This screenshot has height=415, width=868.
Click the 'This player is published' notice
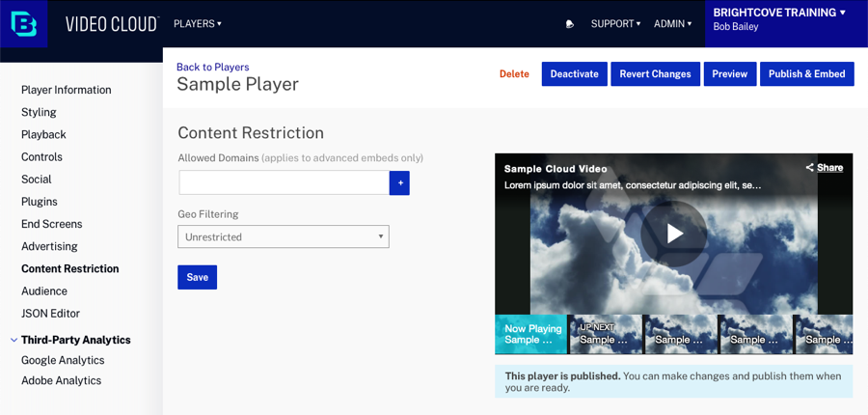[x=674, y=382]
